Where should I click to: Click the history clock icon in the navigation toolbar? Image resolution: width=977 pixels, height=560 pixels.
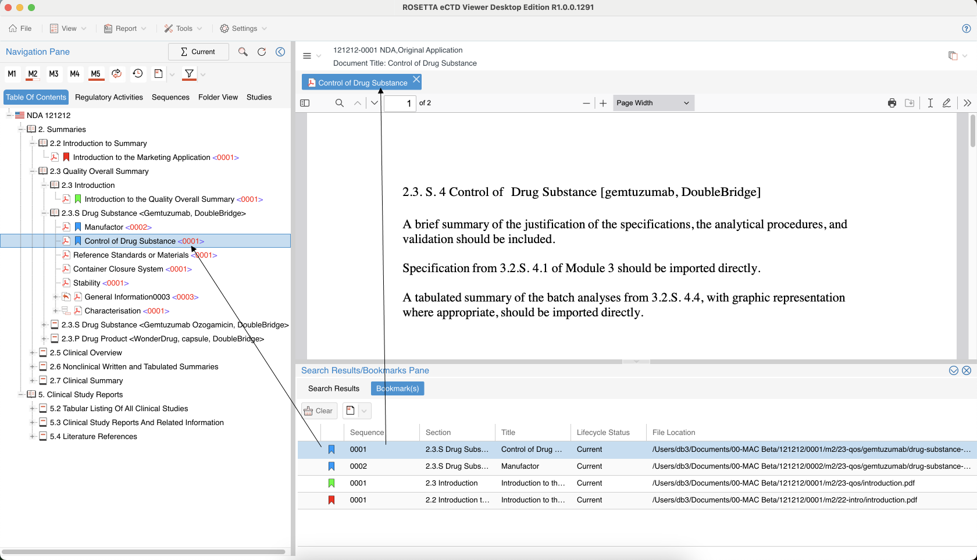pyautogui.click(x=138, y=73)
